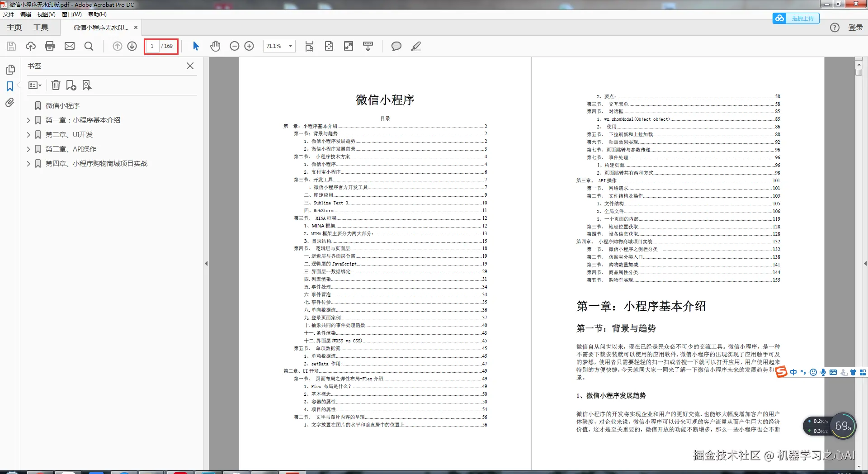Click the find current bookmark icon

(87, 85)
